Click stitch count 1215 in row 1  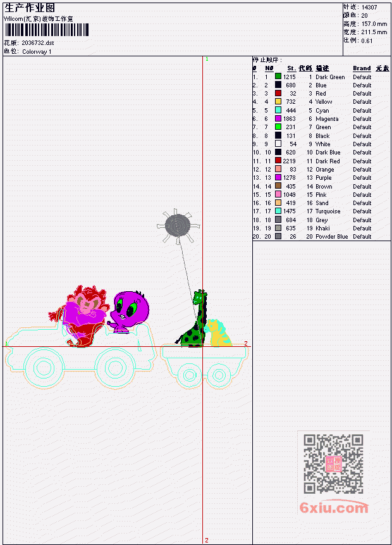tap(289, 77)
